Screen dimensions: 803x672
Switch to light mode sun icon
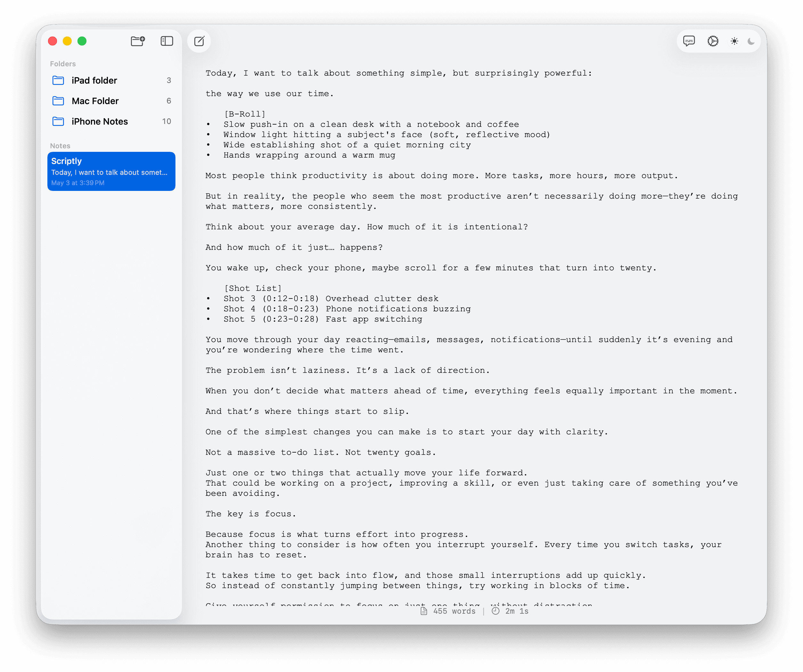(x=734, y=41)
